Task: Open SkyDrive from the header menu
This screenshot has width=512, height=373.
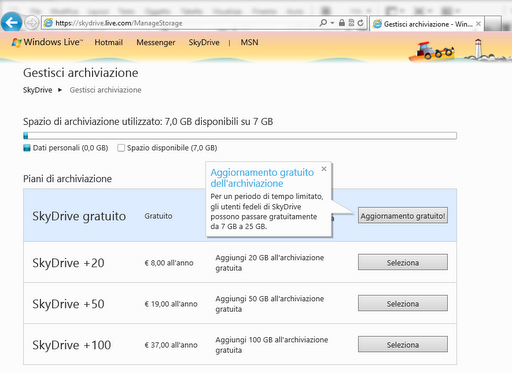Action: tap(204, 43)
